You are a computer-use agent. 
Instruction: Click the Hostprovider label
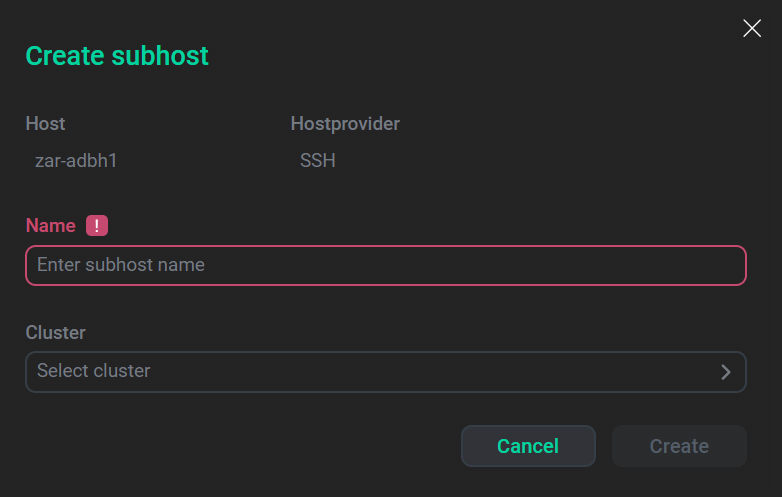345,124
